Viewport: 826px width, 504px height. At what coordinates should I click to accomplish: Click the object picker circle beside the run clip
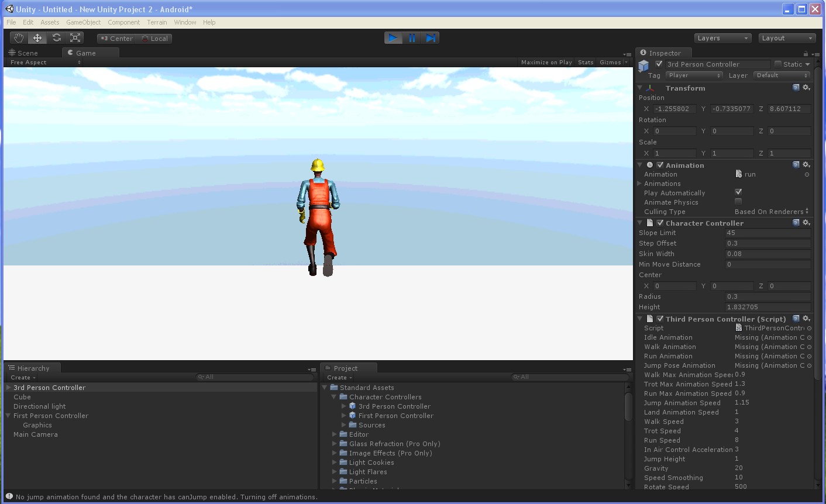tap(807, 174)
